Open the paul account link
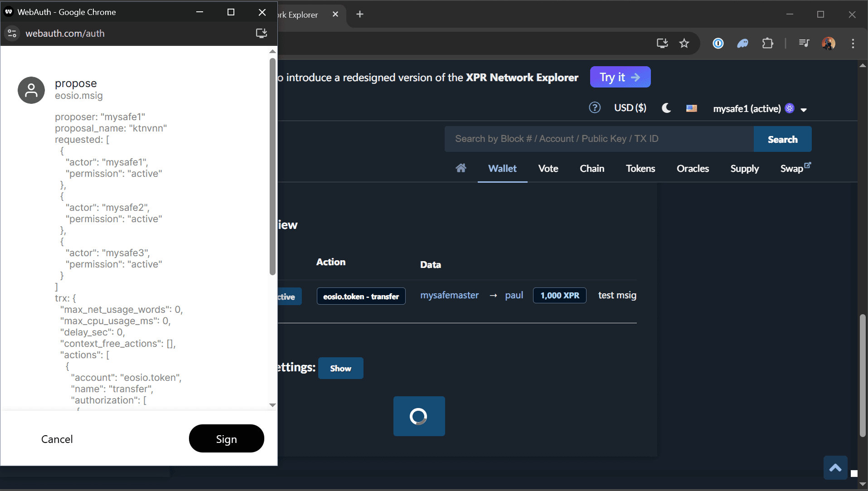The image size is (868, 491). pos(514,296)
